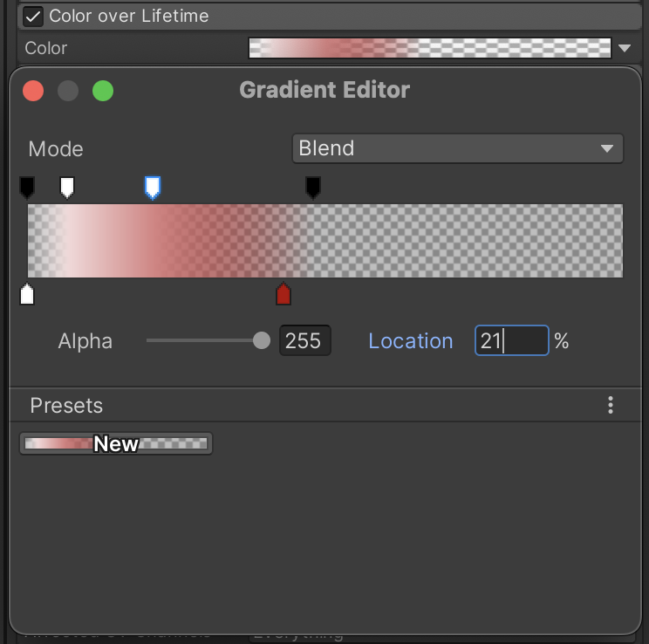649x644 pixels.
Task: Close the Gradient Editor window
Action: tap(33, 91)
